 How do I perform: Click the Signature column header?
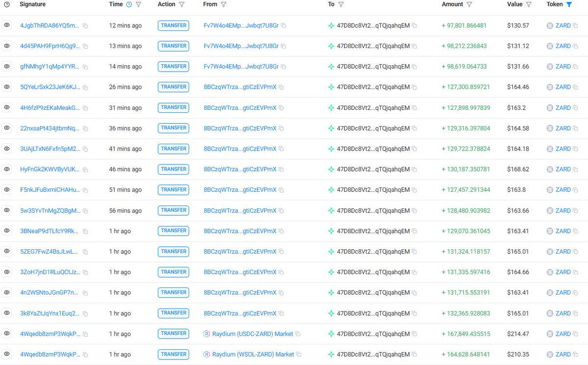click(32, 4)
